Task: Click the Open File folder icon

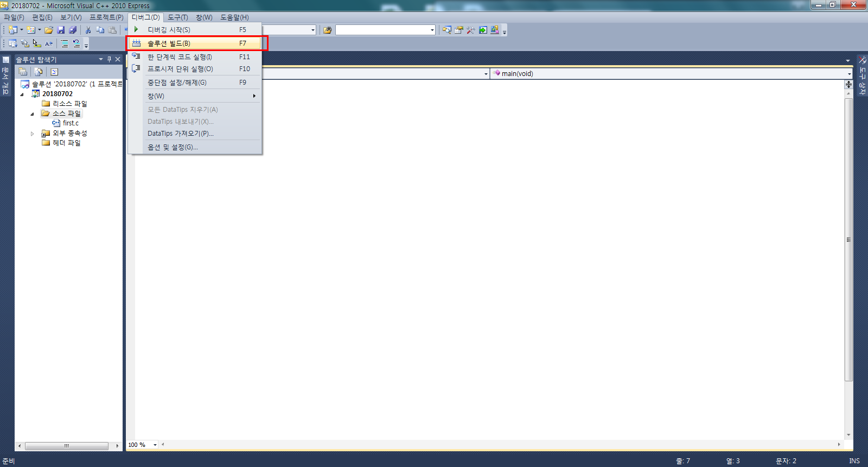Action: (x=49, y=30)
